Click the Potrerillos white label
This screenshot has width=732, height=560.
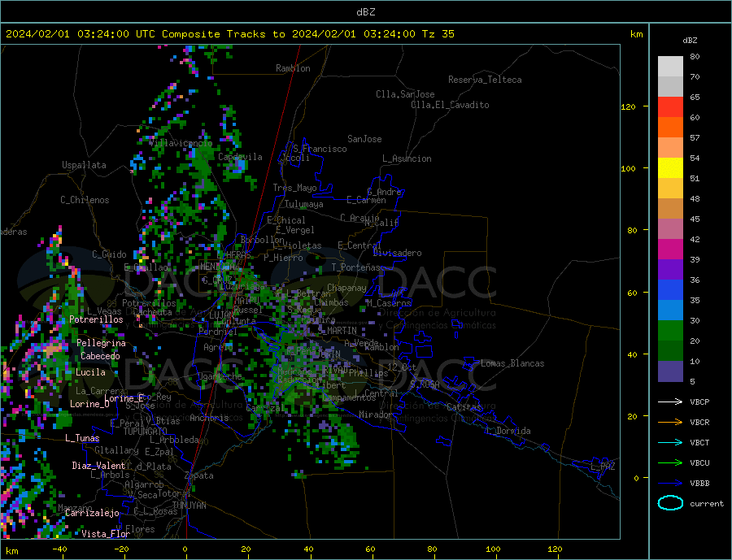(x=96, y=319)
